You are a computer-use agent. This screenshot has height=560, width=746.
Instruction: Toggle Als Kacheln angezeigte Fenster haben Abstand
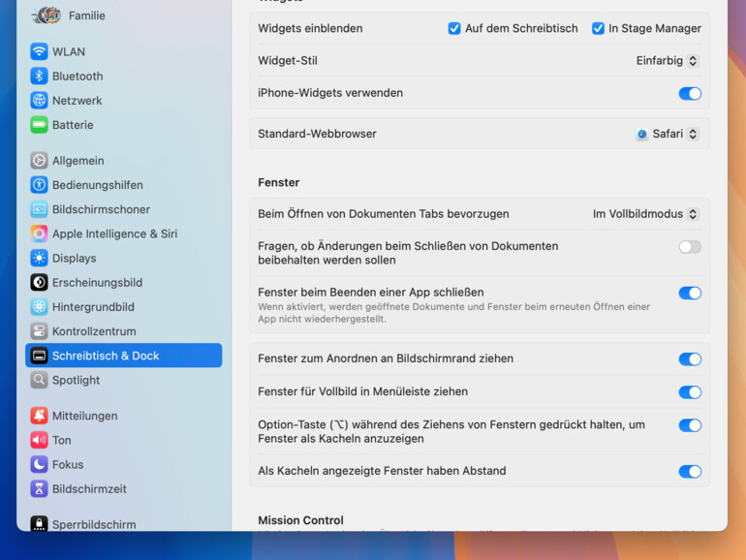(690, 472)
